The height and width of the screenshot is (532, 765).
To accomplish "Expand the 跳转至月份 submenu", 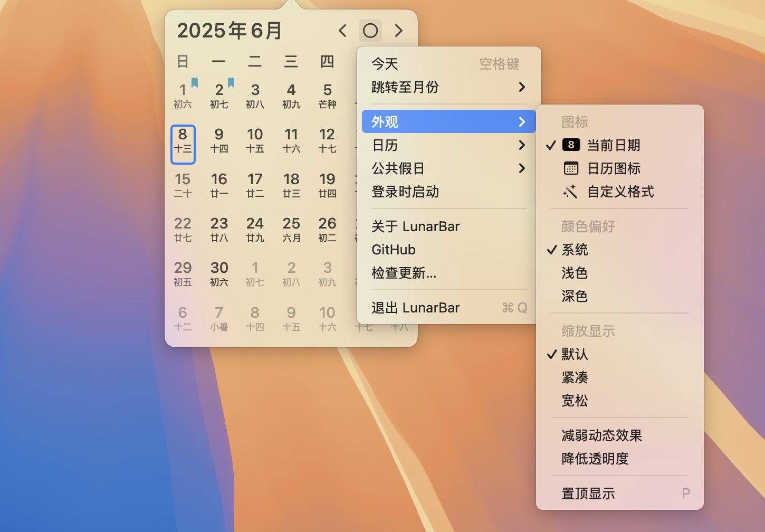I will [406, 88].
